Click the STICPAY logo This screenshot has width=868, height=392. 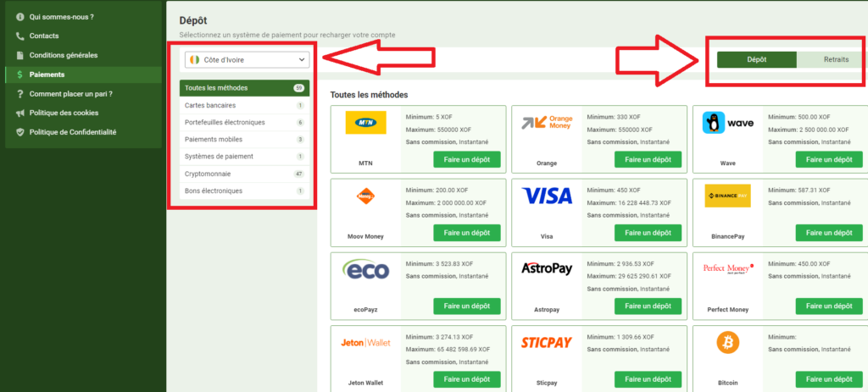click(547, 343)
